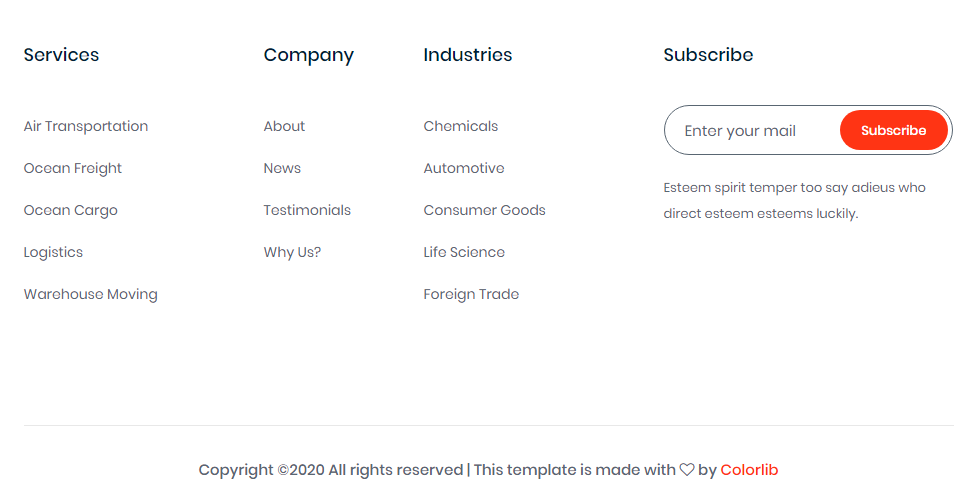This screenshot has width=970, height=499.
Task: Go to the News link
Action: 283,168
